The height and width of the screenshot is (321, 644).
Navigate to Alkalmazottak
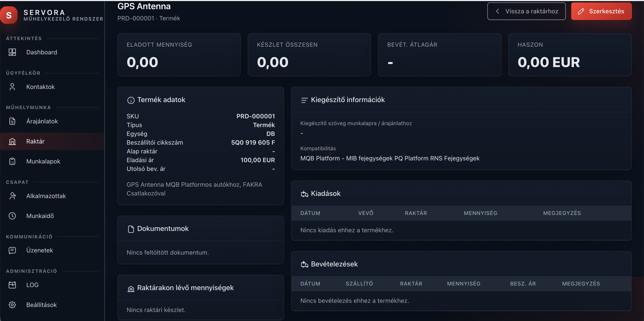click(x=52, y=196)
